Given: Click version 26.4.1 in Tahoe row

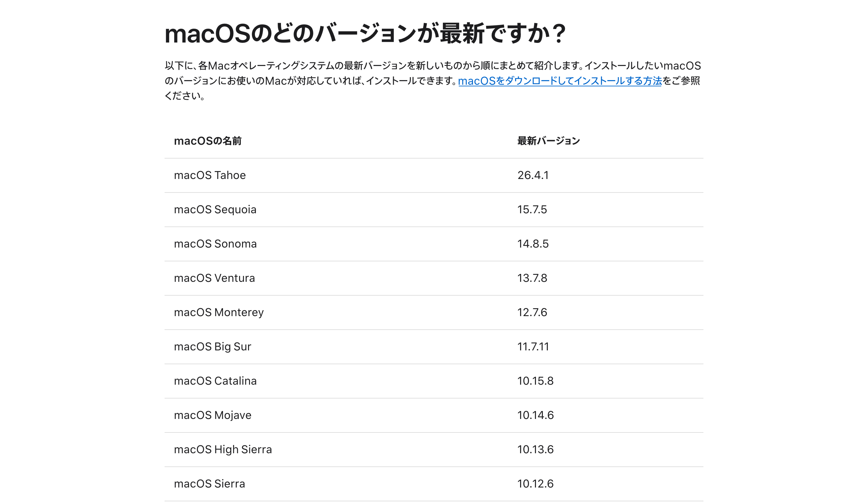Looking at the screenshot, I should tap(533, 175).
